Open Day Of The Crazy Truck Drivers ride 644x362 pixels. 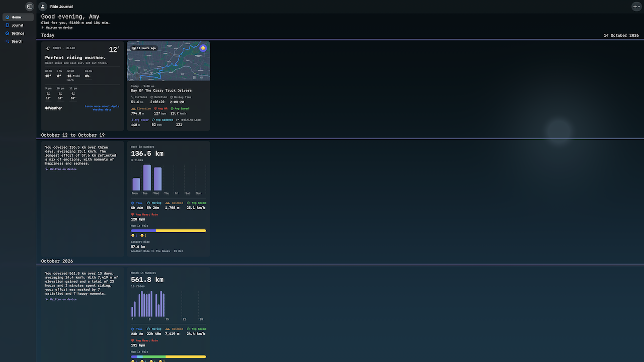pyautogui.click(x=161, y=90)
